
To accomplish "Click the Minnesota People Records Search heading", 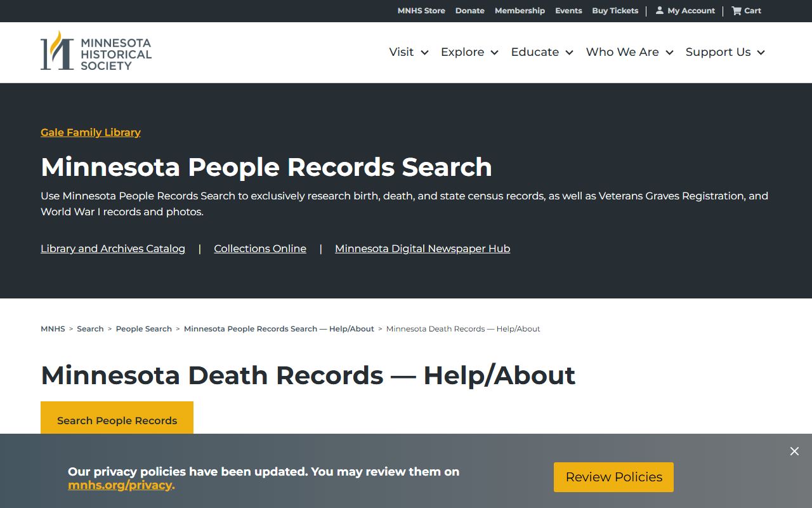I will click(266, 167).
